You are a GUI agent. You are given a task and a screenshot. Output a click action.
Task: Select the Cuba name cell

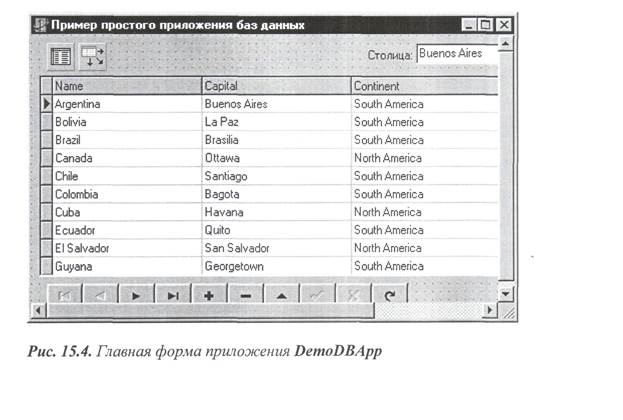127,212
